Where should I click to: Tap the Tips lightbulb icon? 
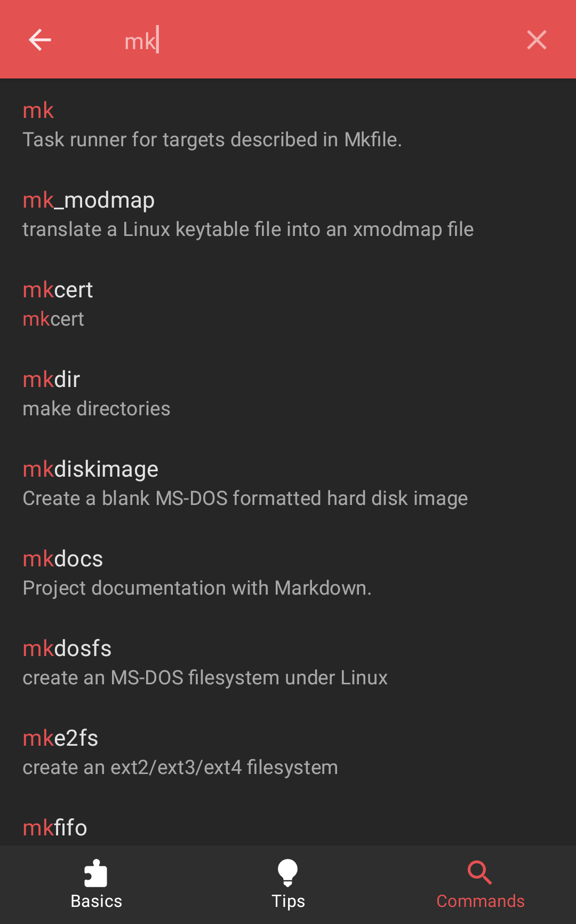(x=288, y=873)
